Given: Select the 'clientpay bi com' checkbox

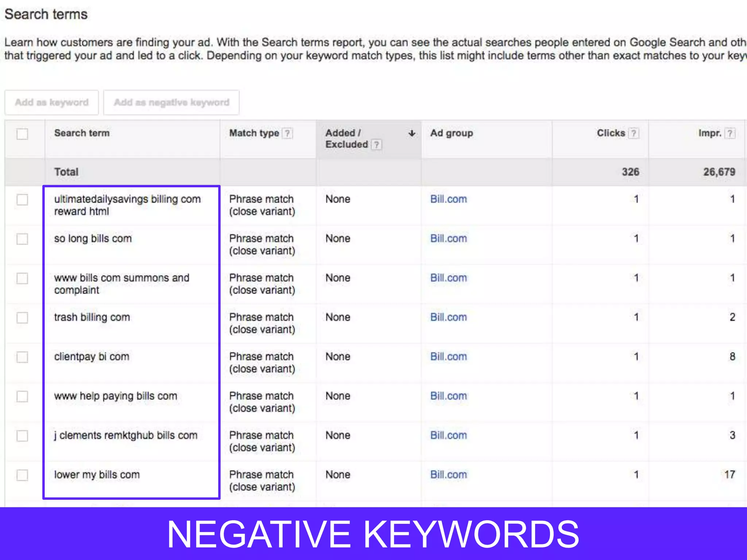Looking at the screenshot, I should point(22,357).
